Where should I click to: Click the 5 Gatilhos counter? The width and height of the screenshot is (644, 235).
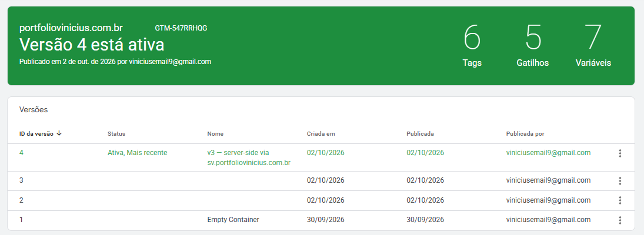[x=533, y=45]
